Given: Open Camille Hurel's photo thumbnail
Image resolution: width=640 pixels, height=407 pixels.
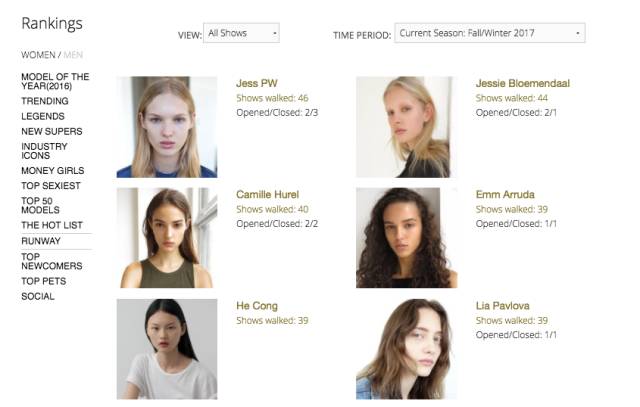Looking at the screenshot, I should [x=166, y=238].
